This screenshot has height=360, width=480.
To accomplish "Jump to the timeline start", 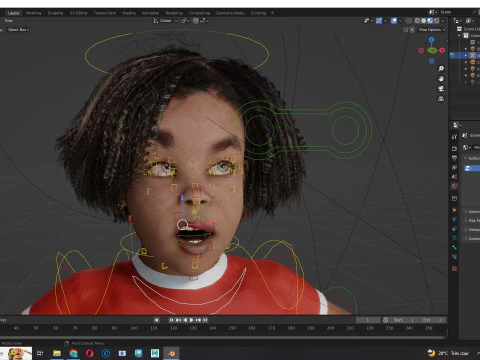I will 171,320.
